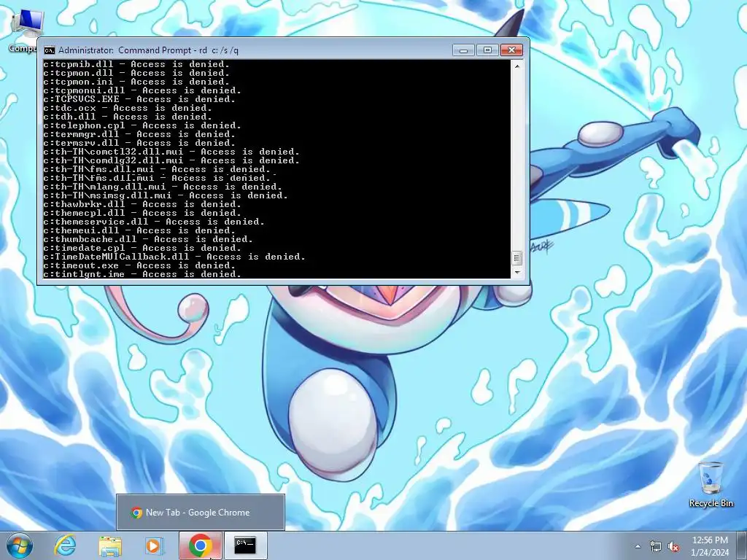Show hidden system tray icons arrow
The image size is (747, 560).
click(x=638, y=547)
